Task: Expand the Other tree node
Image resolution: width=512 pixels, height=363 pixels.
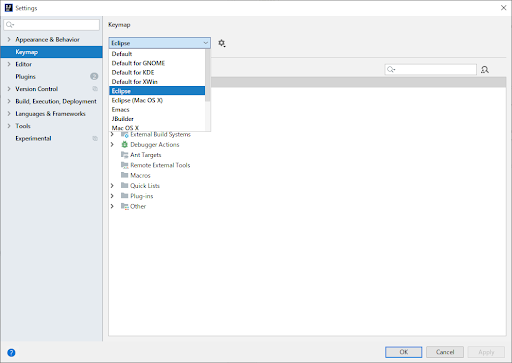Action: point(112,206)
